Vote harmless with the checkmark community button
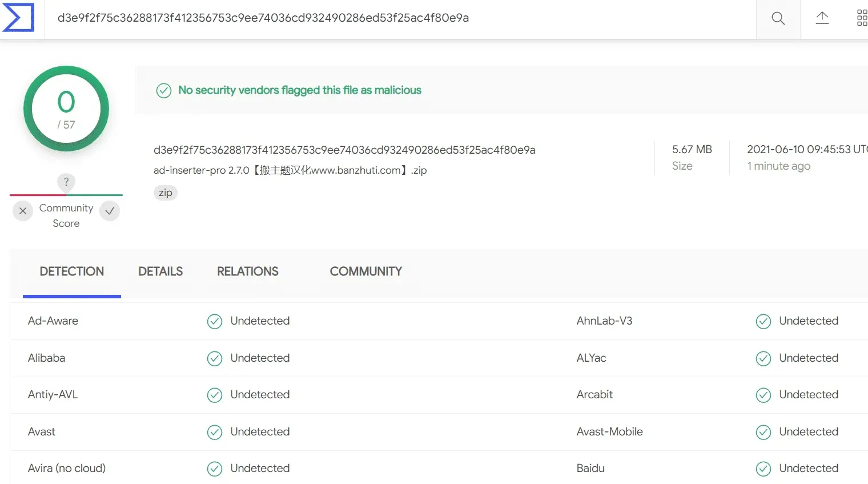The image size is (868, 484). [110, 211]
